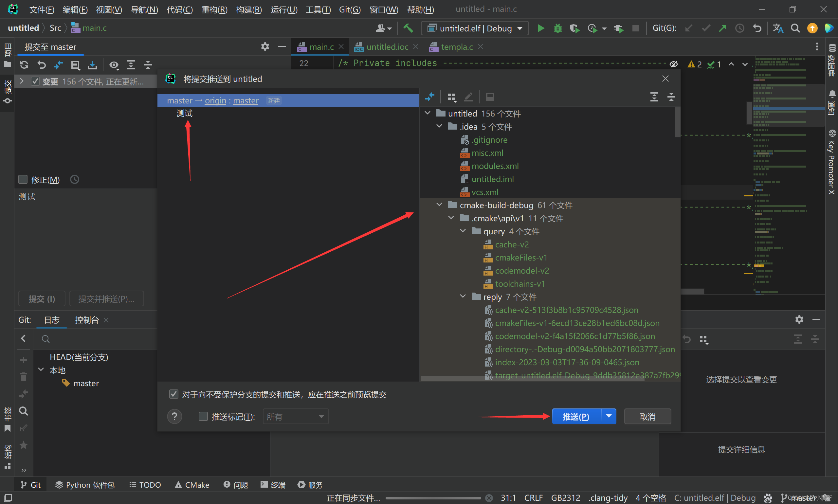Enable the 推送标记(T) checkbox
Viewport: 838px width, 504px height.
(203, 416)
